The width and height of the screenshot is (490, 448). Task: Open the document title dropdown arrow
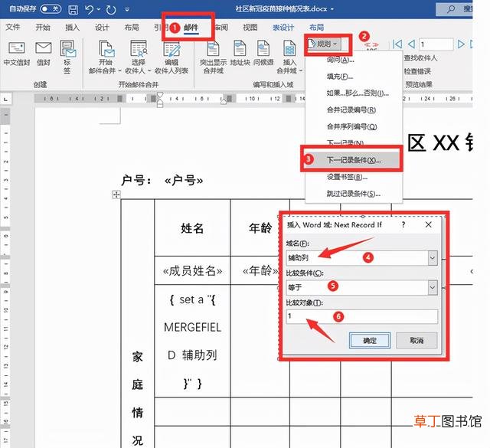(332, 9)
